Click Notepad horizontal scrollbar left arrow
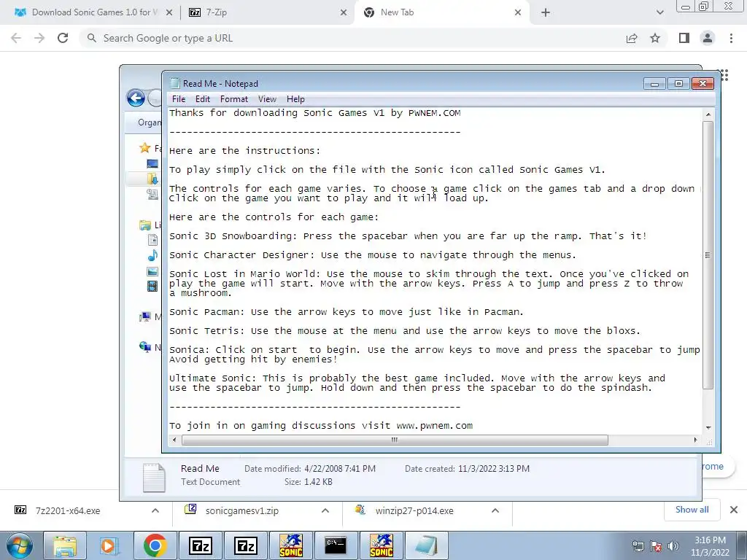 pos(174,440)
